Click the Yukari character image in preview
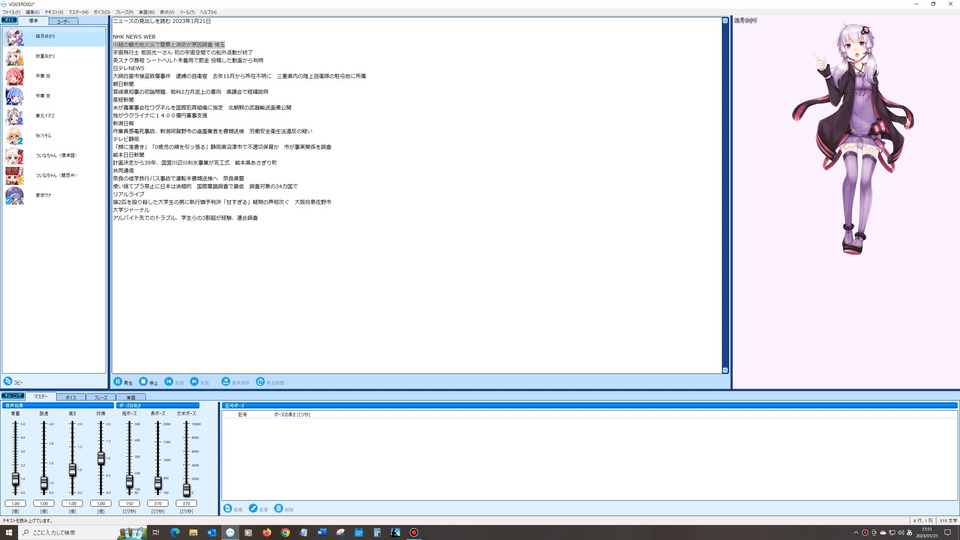960x540 pixels. pos(854,140)
